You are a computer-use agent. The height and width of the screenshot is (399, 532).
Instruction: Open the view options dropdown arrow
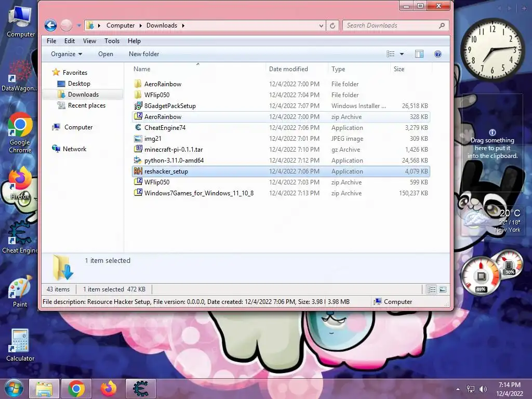coord(402,54)
